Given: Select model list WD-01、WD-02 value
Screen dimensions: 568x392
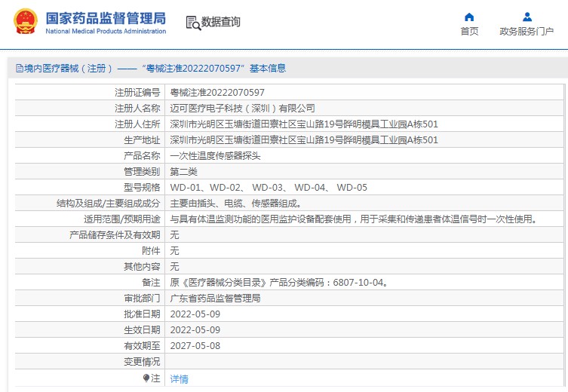Looking at the screenshot, I should click(269, 188).
